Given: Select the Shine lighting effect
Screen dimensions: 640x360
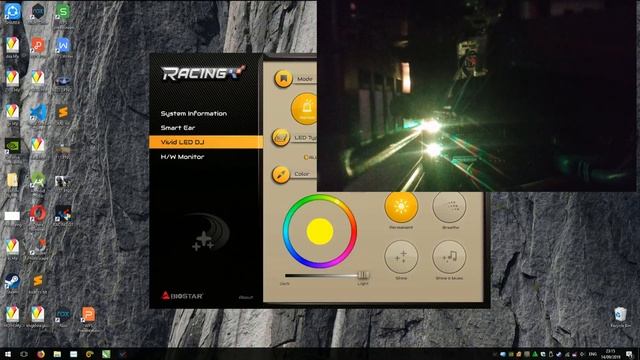Looking at the screenshot, I should 401,257.
